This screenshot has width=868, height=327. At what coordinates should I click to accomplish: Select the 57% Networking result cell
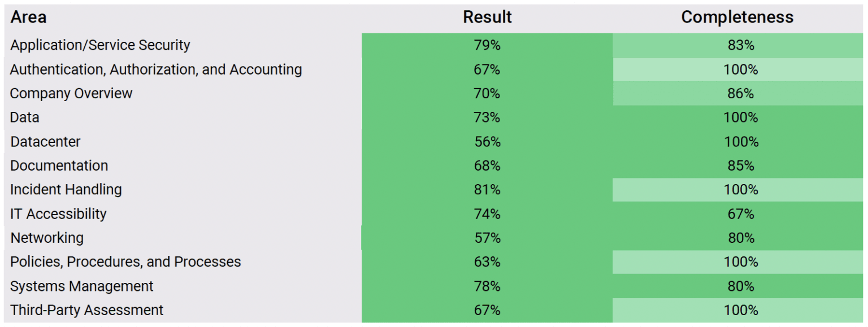(487, 238)
